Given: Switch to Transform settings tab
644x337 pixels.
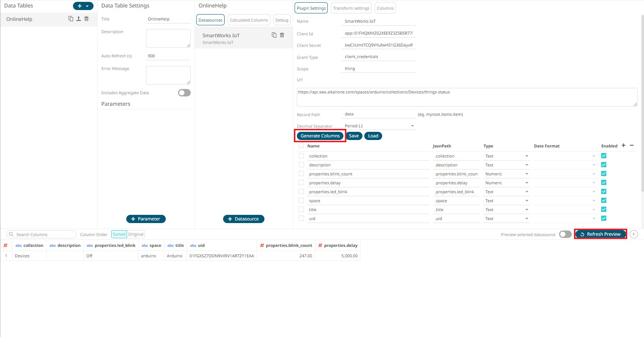Looking at the screenshot, I should (x=351, y=8).
